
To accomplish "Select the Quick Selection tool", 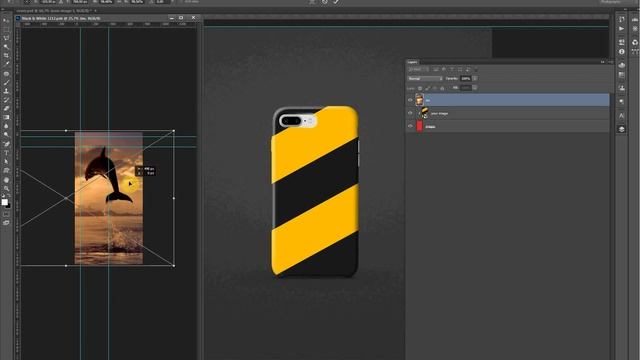I will (x=6, y=47).
